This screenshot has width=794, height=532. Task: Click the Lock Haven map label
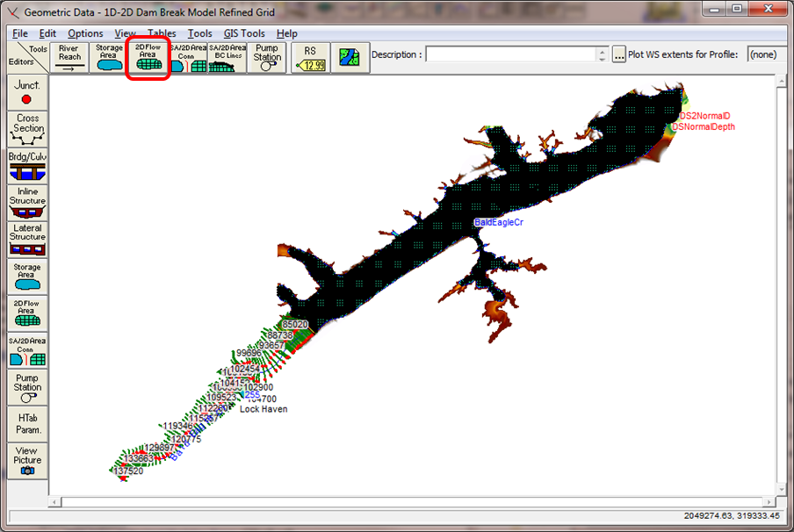pos(263,409)
